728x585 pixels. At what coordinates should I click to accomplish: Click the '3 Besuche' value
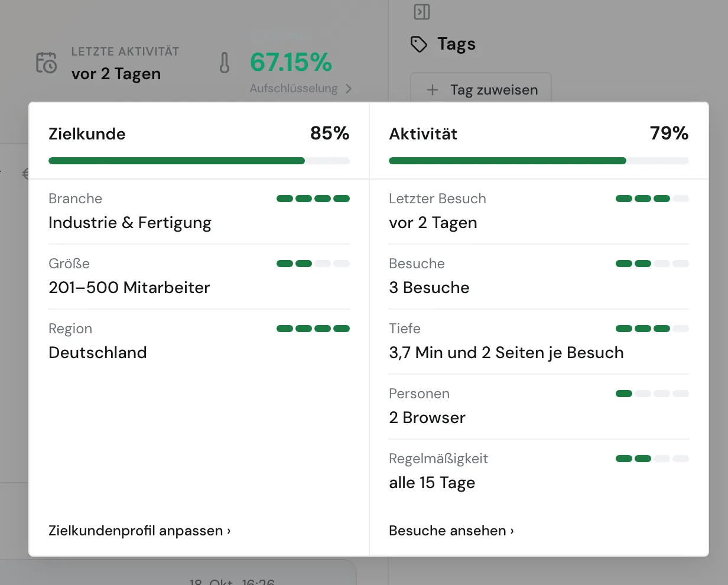coord(429,288)
